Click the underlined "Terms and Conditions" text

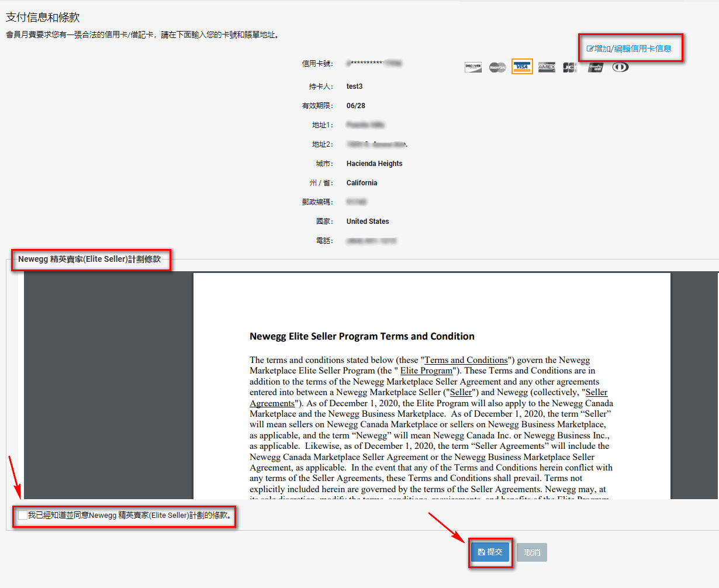pos(466,360)
